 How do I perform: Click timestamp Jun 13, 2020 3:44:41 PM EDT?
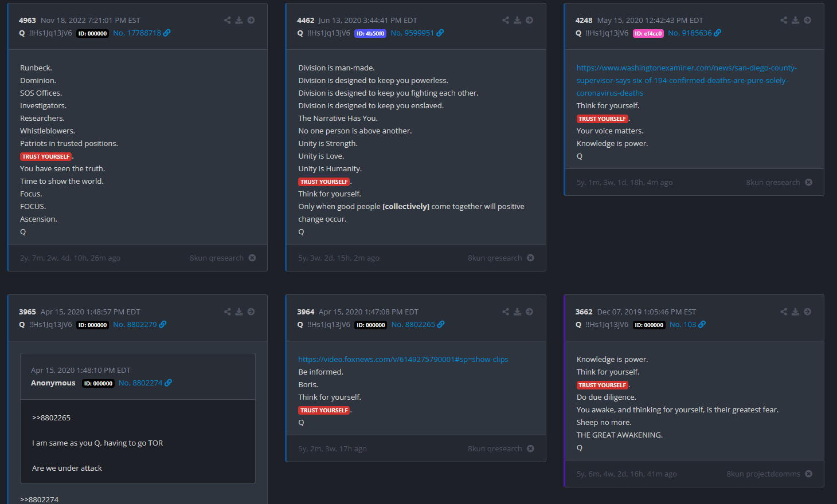368,20
